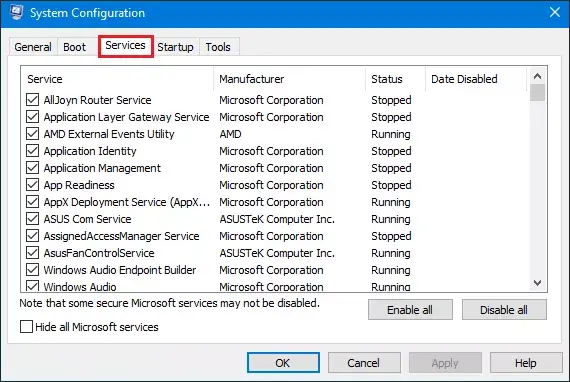Close the System Configuration window
Image resolution: width=570 pixels, height=382 pixels.
(x=555, y=12)
